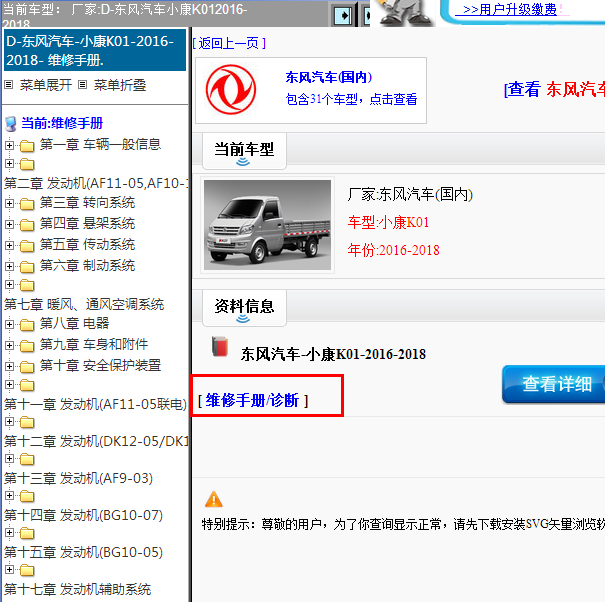
Task: Click 包含31个车型，点击查看 link
Action: (351, 99)
